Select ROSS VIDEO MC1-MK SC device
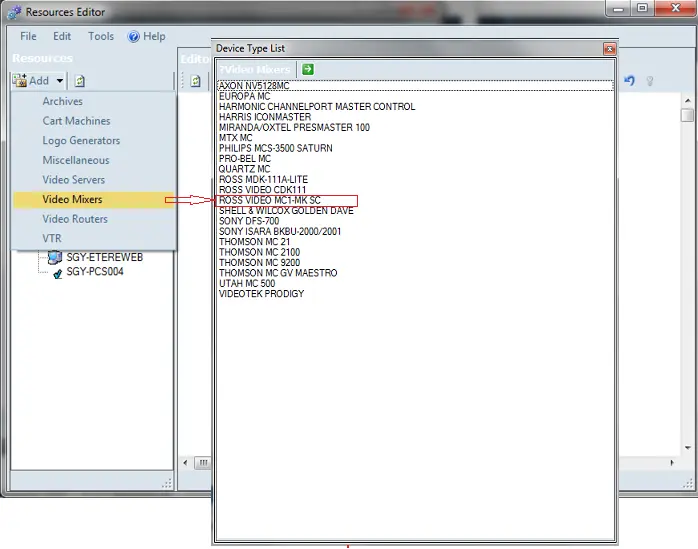698x549 pixels. pyautogui.click(x=270, y=200)
